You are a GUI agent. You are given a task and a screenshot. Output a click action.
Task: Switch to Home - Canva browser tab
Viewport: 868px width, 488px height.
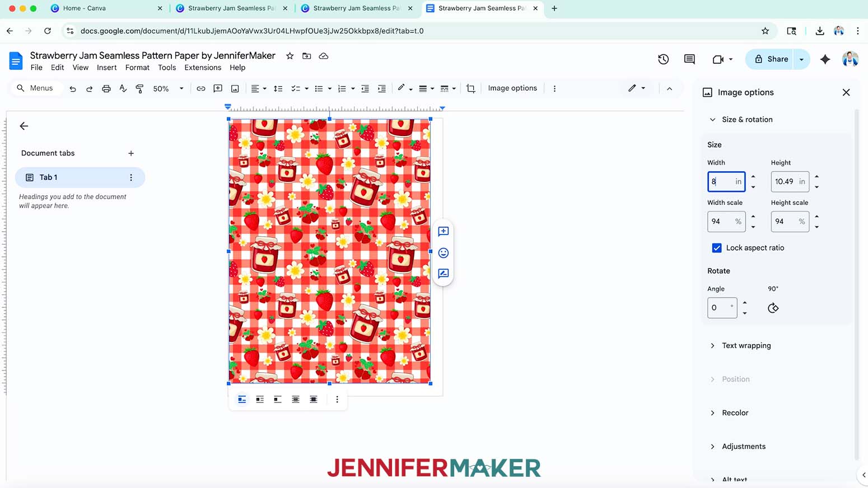(106, 8)
